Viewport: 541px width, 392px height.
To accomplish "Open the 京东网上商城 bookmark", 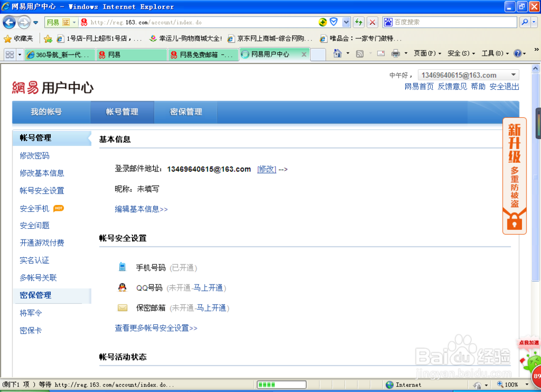I will pos(270,38).
